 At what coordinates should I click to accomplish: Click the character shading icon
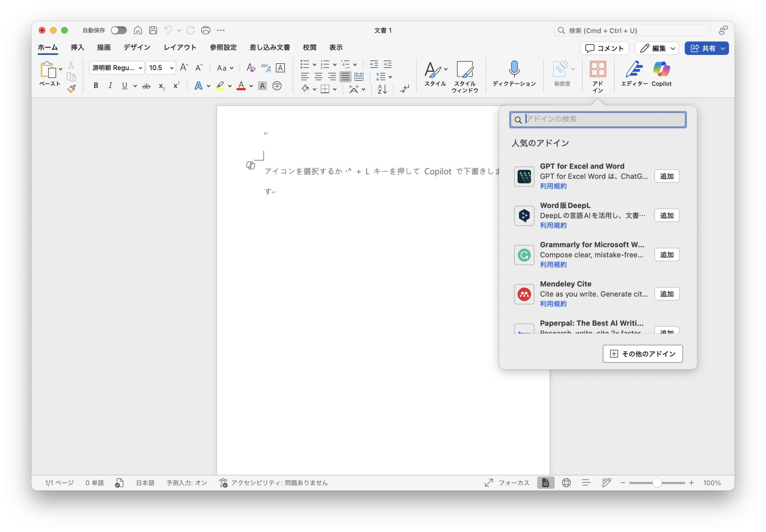tap(262, 86)
